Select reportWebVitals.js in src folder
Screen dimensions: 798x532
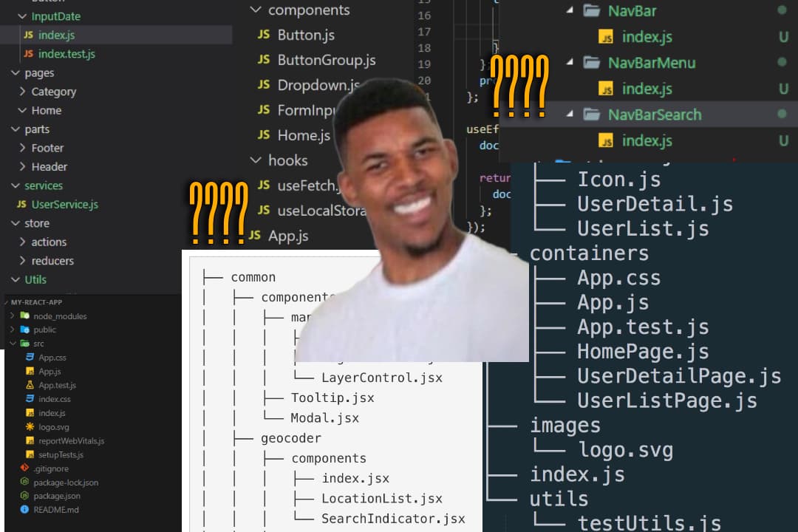[x=71, y=441]
